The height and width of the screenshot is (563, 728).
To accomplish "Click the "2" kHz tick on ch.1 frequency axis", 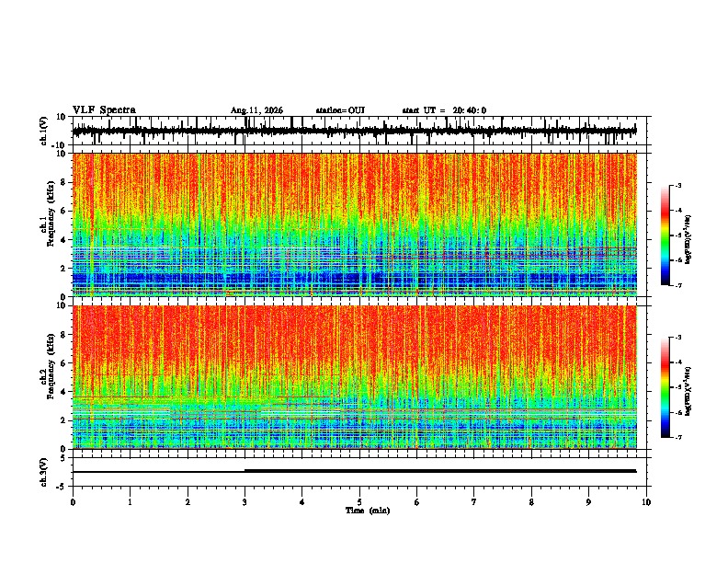I will pos(64,269).
